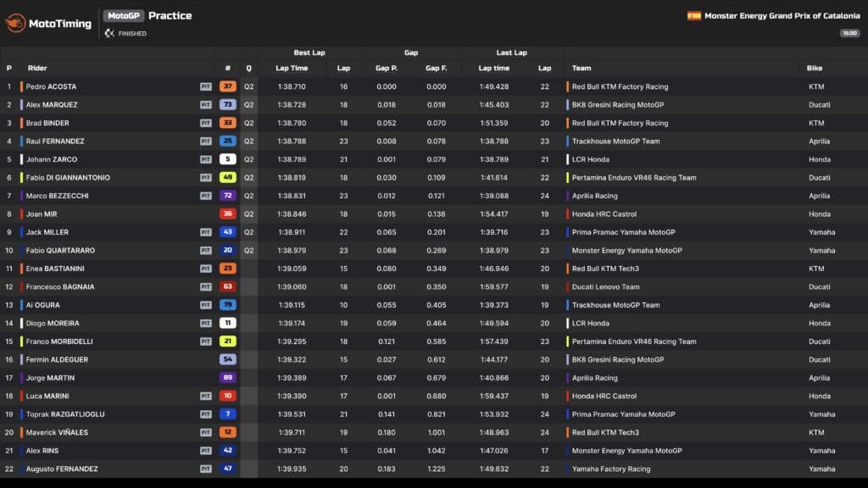Click Red Bull KTM Factory Racing in Acosta's row
This screenshot has width=868, height=488.
click(620, 87)
